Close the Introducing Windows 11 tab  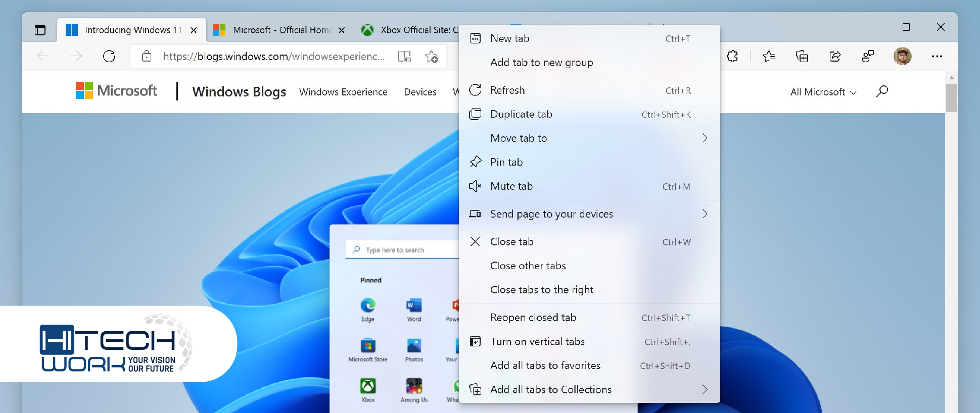point(194,30)
